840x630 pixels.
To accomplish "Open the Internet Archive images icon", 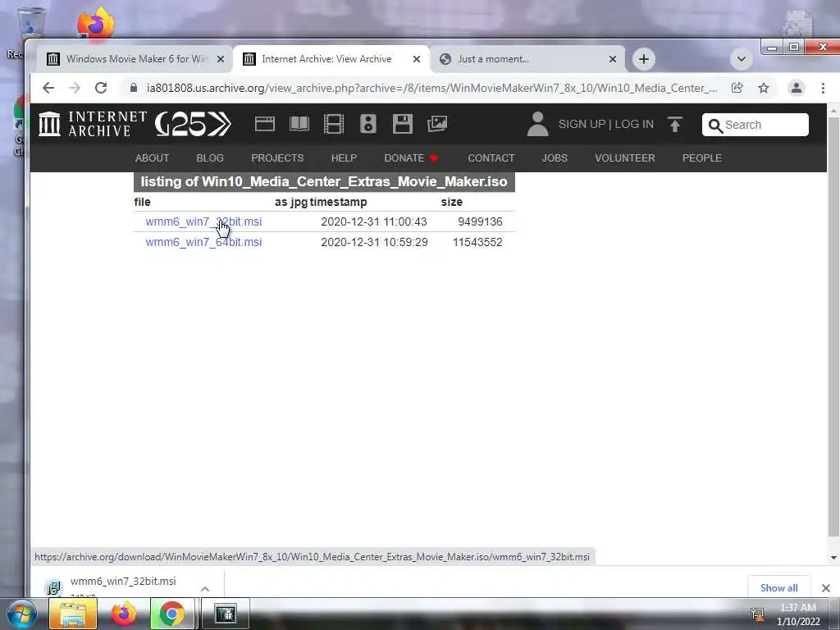I will tap(437, 125).
